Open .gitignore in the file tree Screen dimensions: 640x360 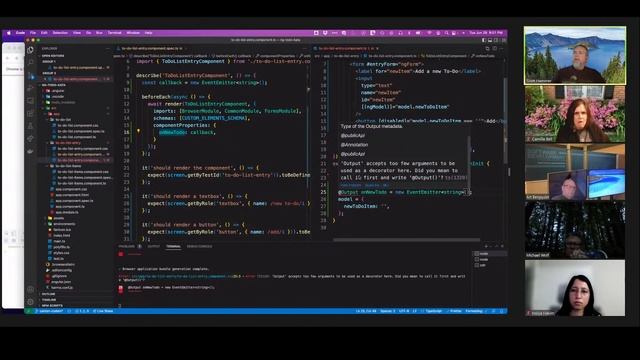point(60,276)
